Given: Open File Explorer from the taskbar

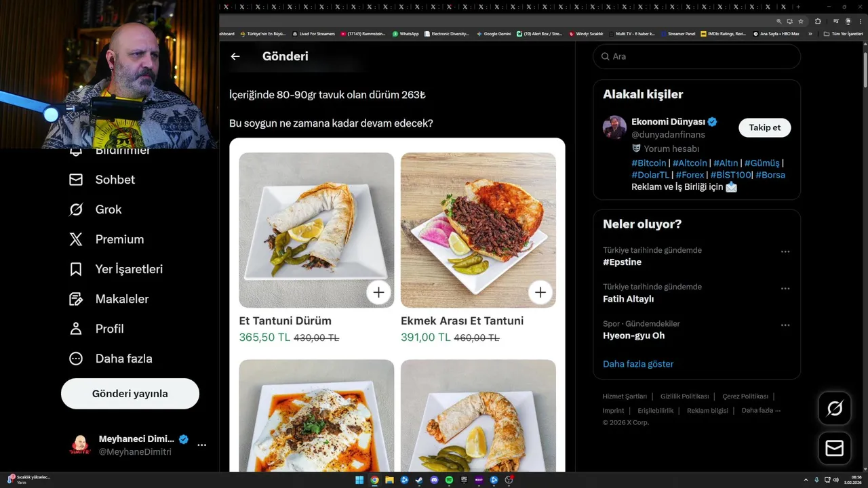Looking at the screenshot, I should coord(389,480).
